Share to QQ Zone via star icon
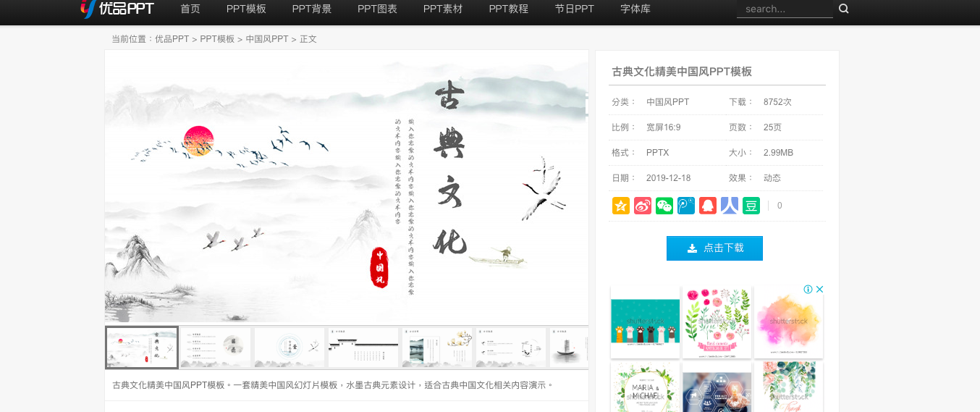The image size is (980, 412). [x=620, y=206]
